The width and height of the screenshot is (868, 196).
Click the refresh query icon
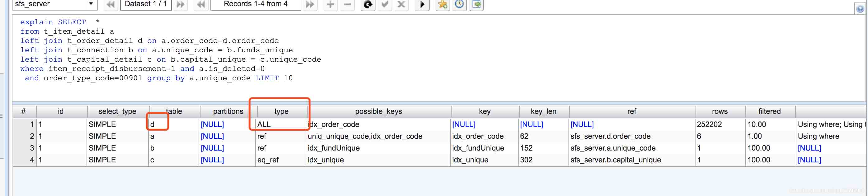tap(368, 4)
